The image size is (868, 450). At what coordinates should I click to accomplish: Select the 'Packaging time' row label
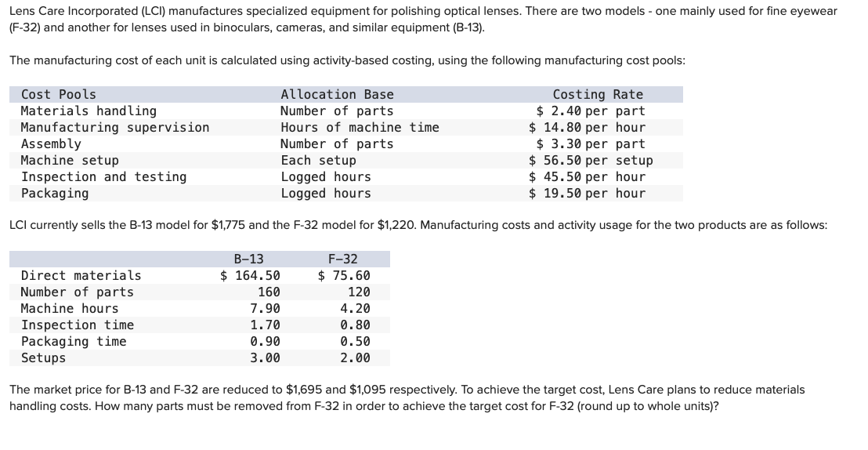[x=74, y=341]
